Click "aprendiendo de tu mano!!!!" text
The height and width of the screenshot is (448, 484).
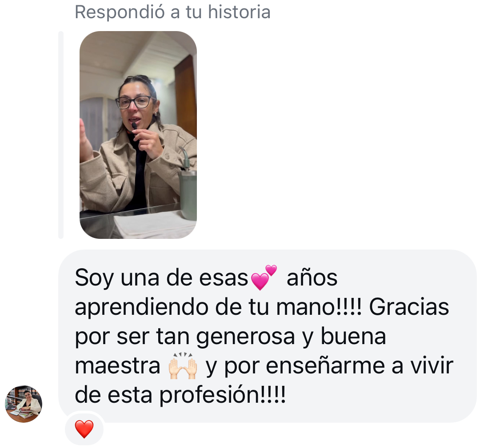click(218, 308)
